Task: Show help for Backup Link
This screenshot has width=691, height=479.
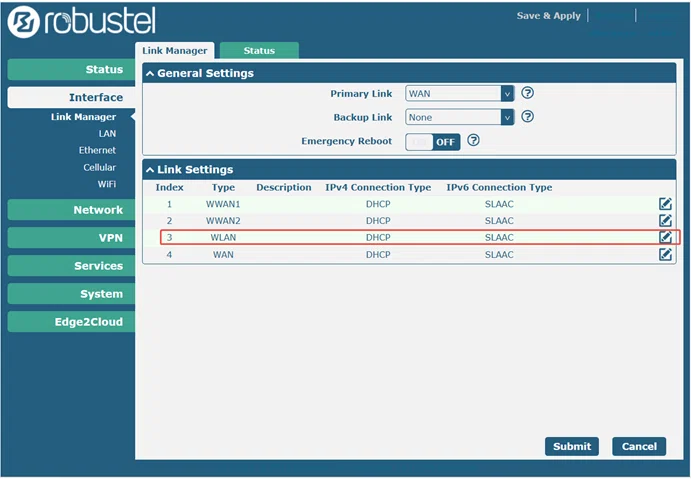Action: coord(528,117)
